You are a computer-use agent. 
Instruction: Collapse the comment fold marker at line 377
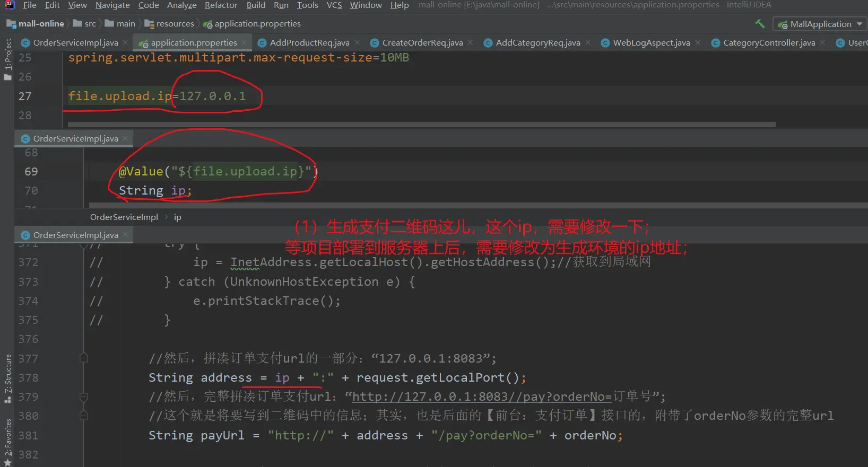click(x=84, y=358)
